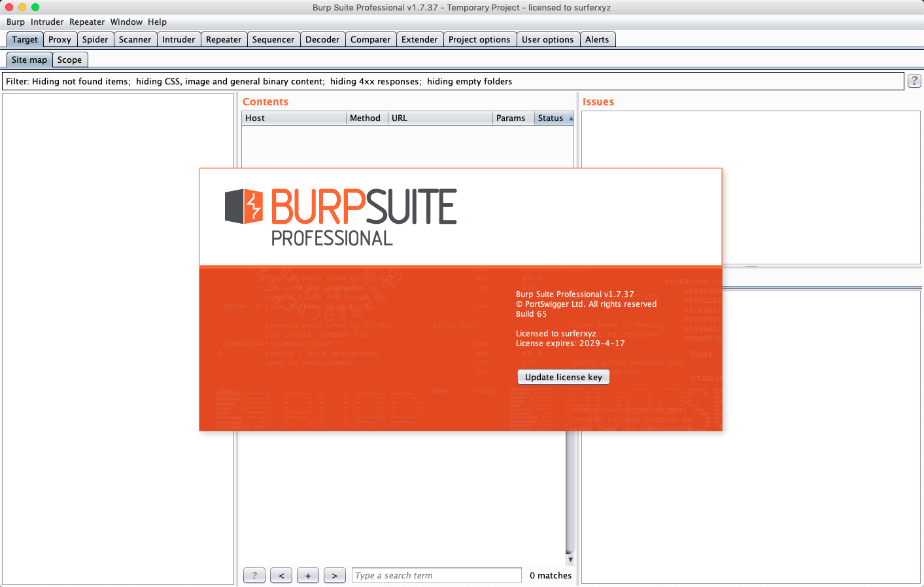Click the Contents panel heading
The height and width of the screenshot is (587, 924).
tap(265, 101)
